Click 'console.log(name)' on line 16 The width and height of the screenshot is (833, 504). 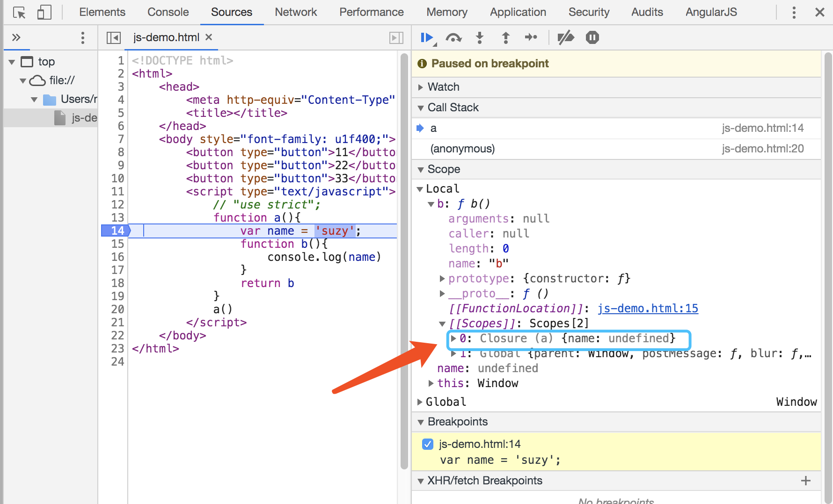point(324,257)
